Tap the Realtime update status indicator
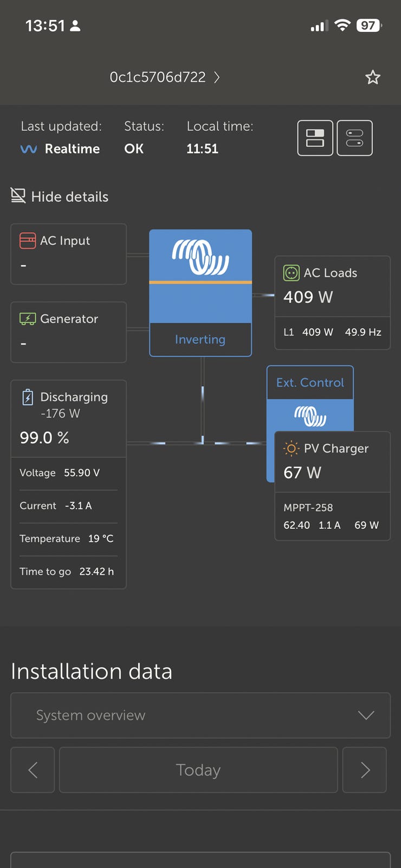401x868 pixels. tap(60, 149)
